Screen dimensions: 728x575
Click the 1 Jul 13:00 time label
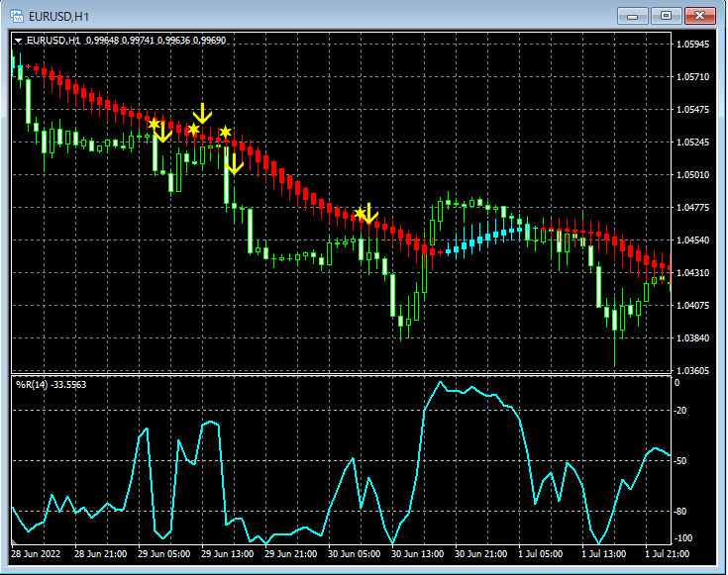point(604,553)
